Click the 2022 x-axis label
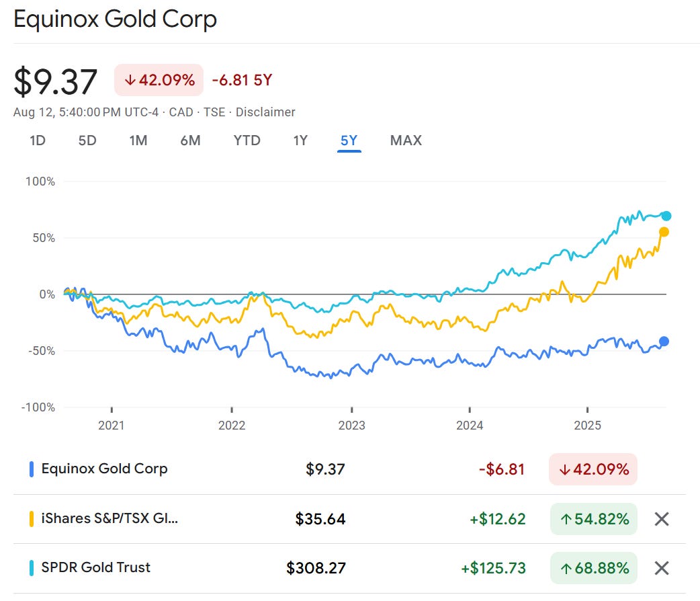Image resolution: width=700 pixels, height=601 pixels. click(x=232, y=425)
